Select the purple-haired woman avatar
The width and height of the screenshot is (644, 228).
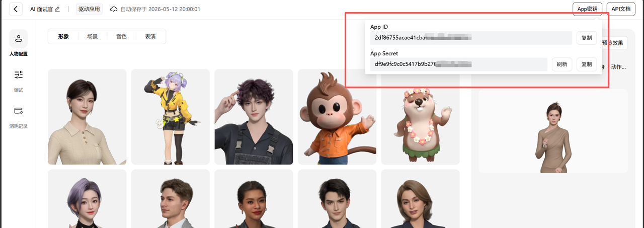pyautogui.click(x=87, y=199)
